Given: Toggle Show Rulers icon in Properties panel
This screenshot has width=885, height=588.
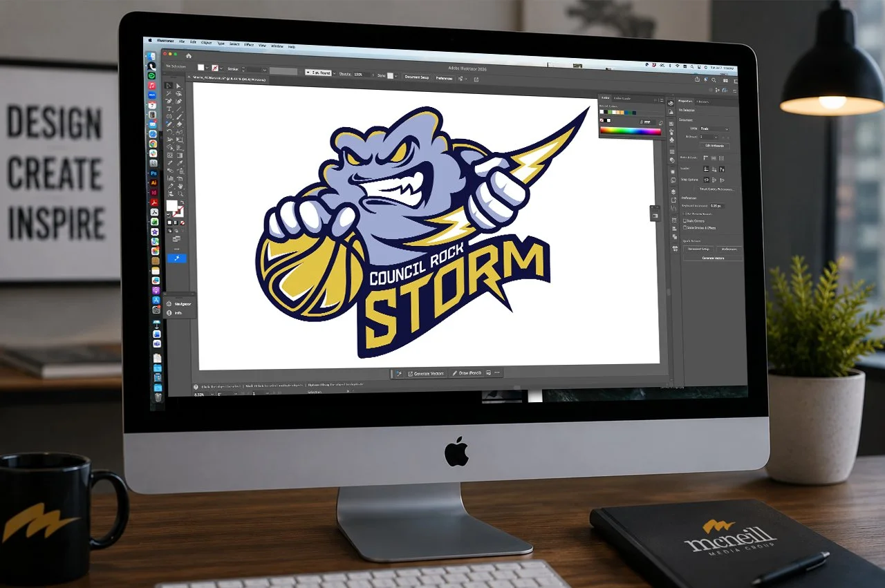Looking at the screenshot, I should (706, 158).
